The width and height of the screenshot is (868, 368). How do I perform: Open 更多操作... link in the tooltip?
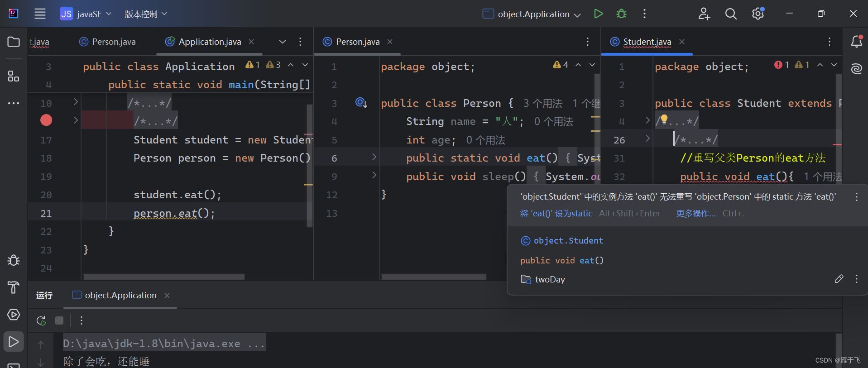point(696,214)
